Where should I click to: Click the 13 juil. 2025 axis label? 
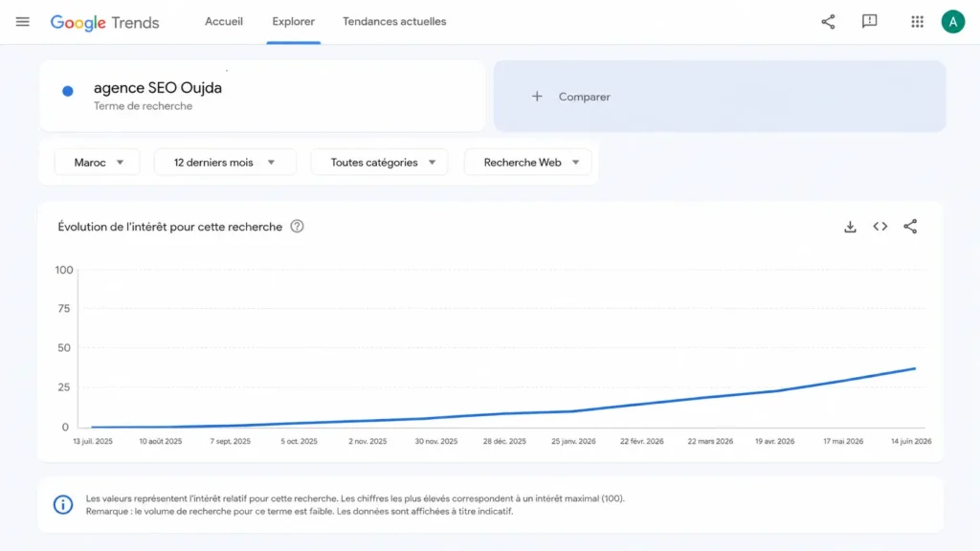point(93,441)
